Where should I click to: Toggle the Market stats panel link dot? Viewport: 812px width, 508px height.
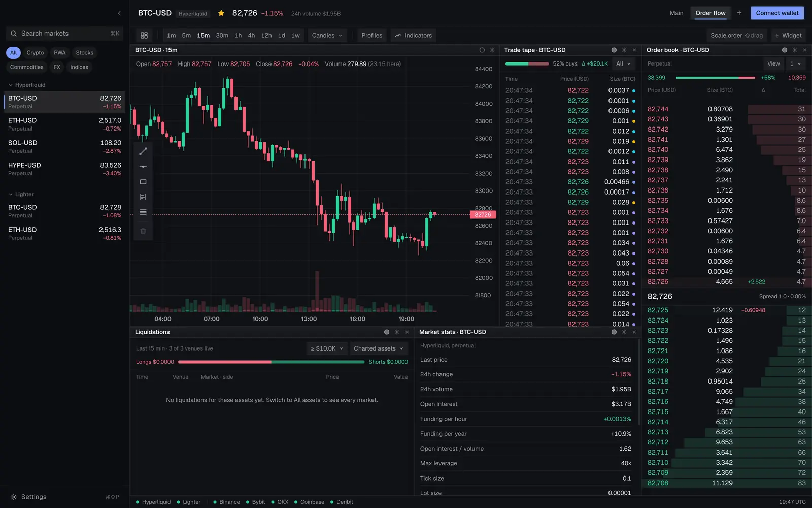point(614,332)
